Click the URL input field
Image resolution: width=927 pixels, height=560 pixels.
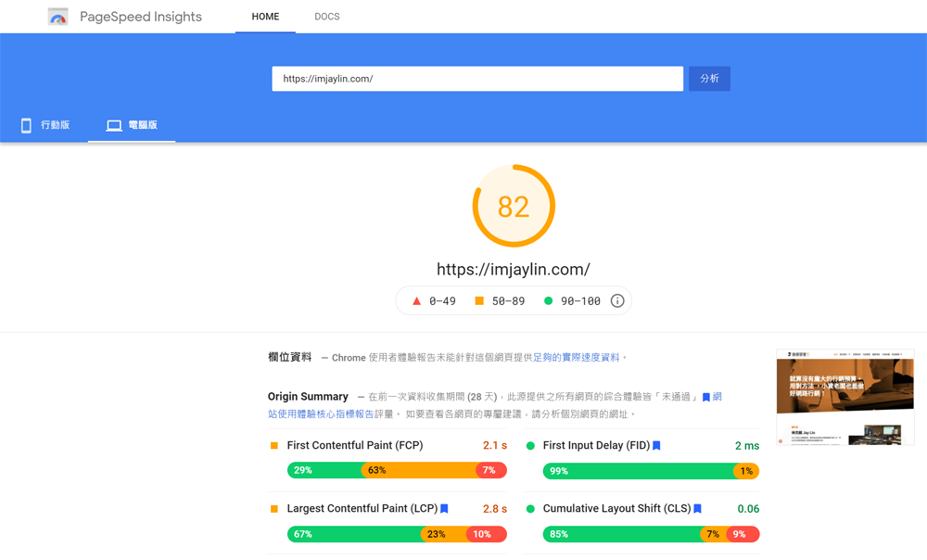[477, 79]
